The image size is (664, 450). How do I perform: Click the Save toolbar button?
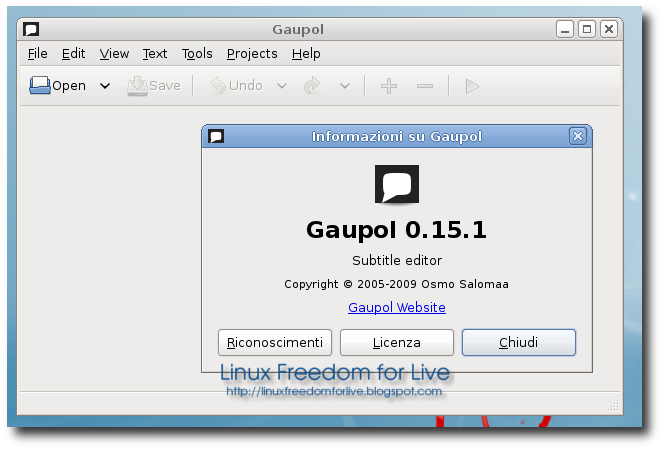[154, 86]
